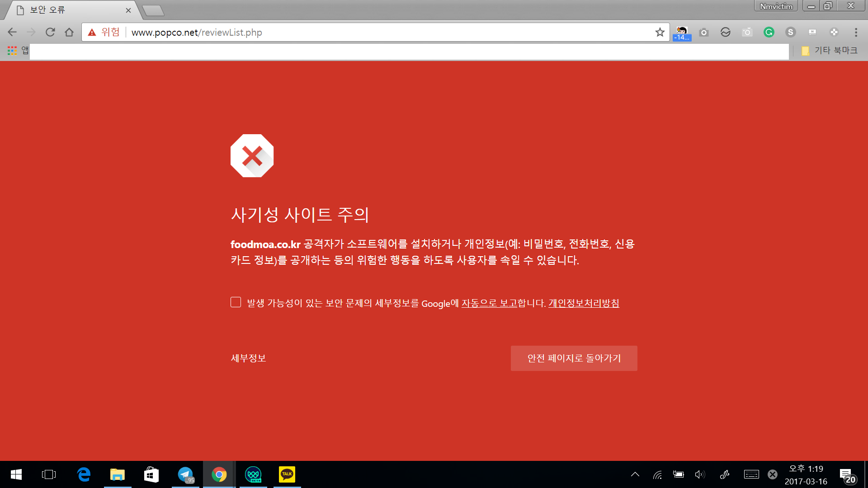Open the Windows Start menu
Image resolution: width=868 pixels, height=488 pixels.
[x=16, y=474]
